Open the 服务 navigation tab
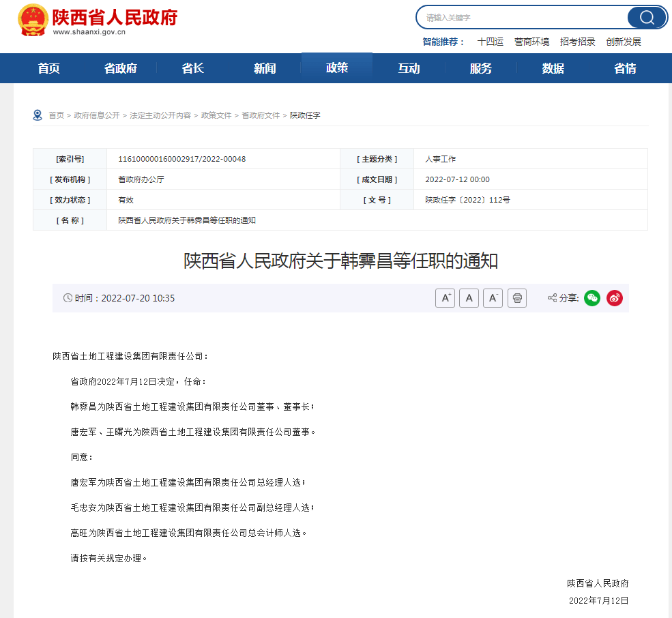 [481, 68]
